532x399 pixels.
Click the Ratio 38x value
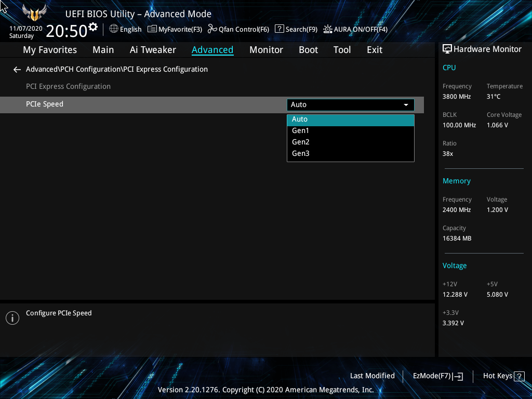tap(447, 154)
